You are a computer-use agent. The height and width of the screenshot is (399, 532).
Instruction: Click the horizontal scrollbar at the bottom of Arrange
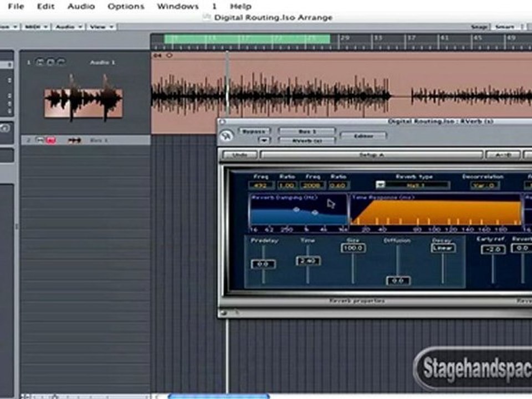pyautogui.click(x=219, y=396)
